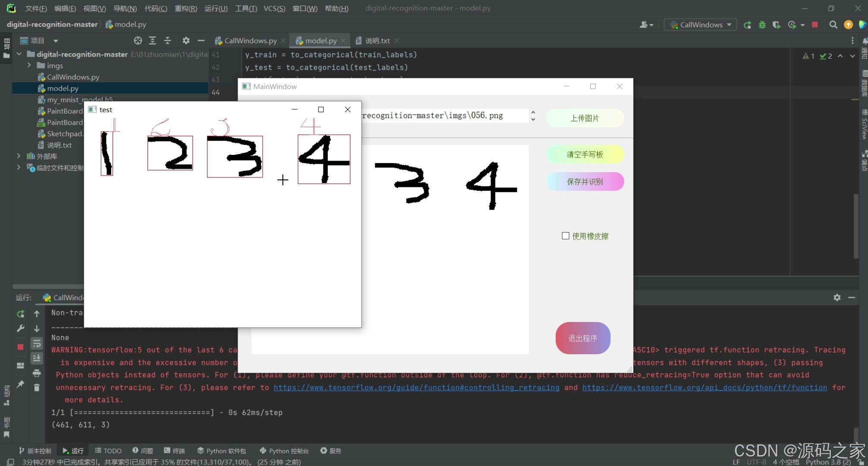The image size is (868, 466).
Task: Expand the 外部库 tree node
Action: [x=19, y=156]
